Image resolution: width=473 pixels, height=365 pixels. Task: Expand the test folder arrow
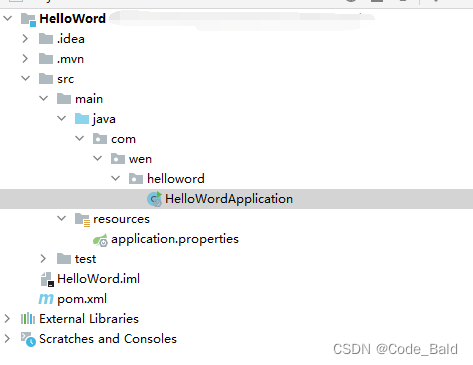click(43, 259)
